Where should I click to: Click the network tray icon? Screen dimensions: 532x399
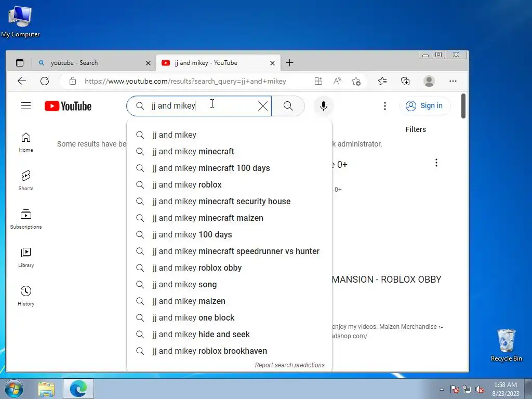[x=467, y=389]
